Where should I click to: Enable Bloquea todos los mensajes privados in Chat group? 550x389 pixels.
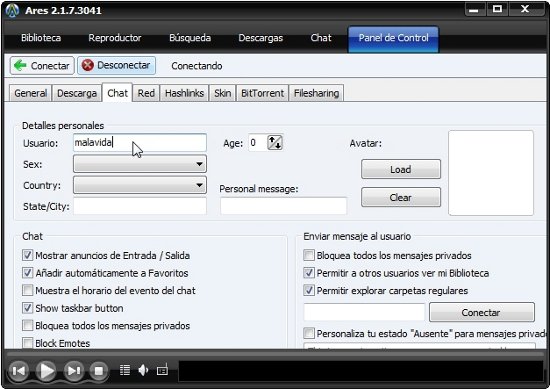[x=27, y=325]
